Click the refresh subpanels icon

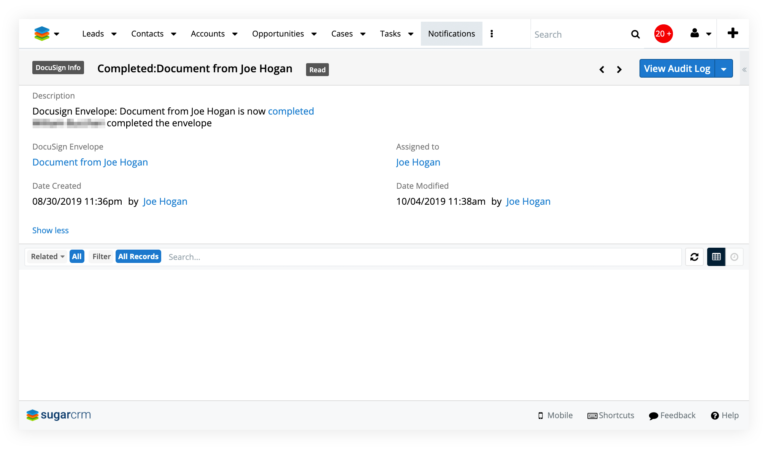pyautogui.click(x=694, y=257)
